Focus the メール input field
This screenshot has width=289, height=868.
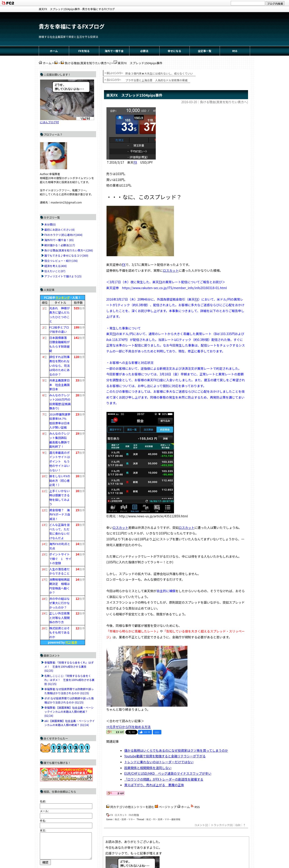(x=66, y=816)
